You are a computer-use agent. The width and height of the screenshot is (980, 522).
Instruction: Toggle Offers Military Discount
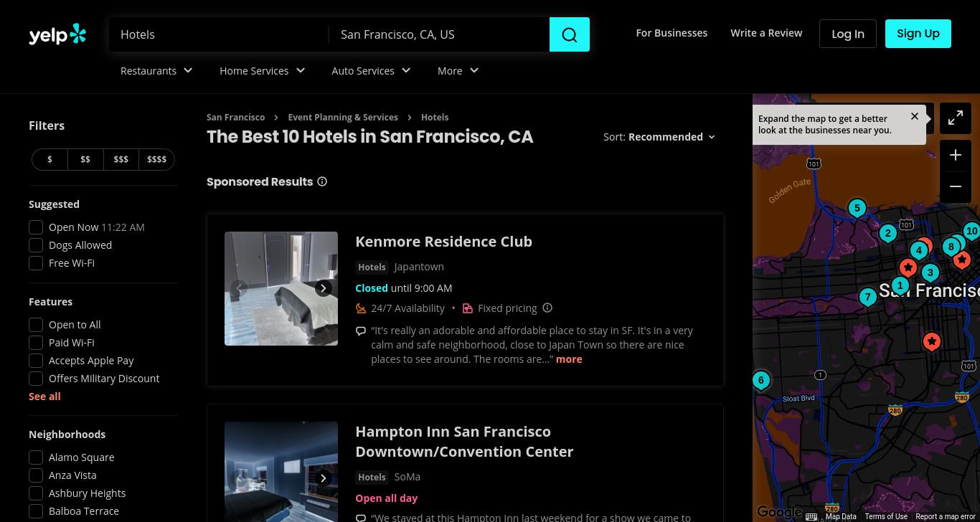pos(36,379)
